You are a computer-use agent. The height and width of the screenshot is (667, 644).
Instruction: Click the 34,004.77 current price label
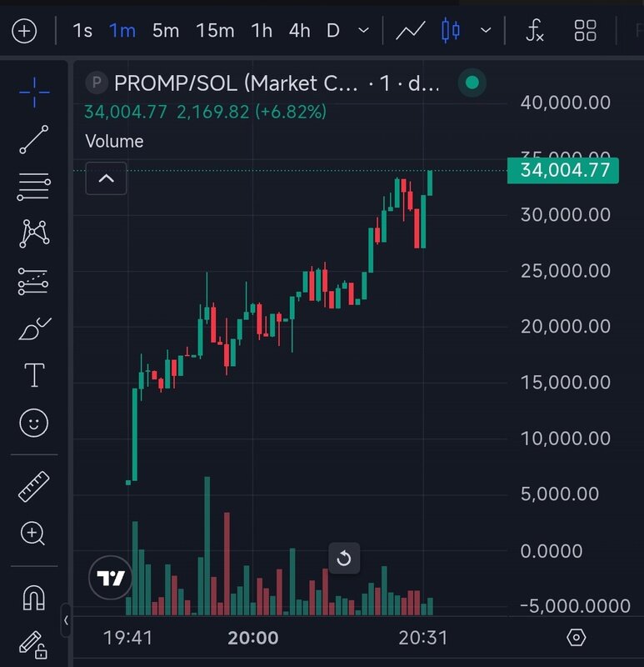coord(564,171)
